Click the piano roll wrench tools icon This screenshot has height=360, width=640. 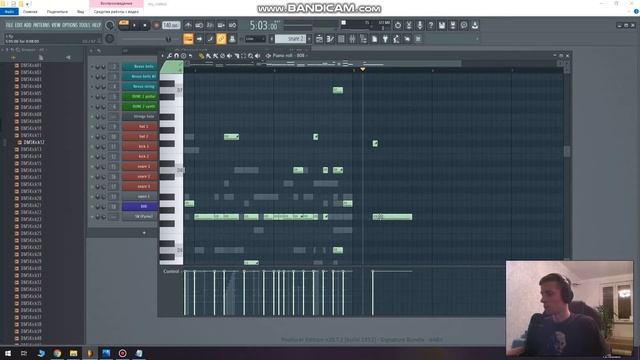[169, 56]
